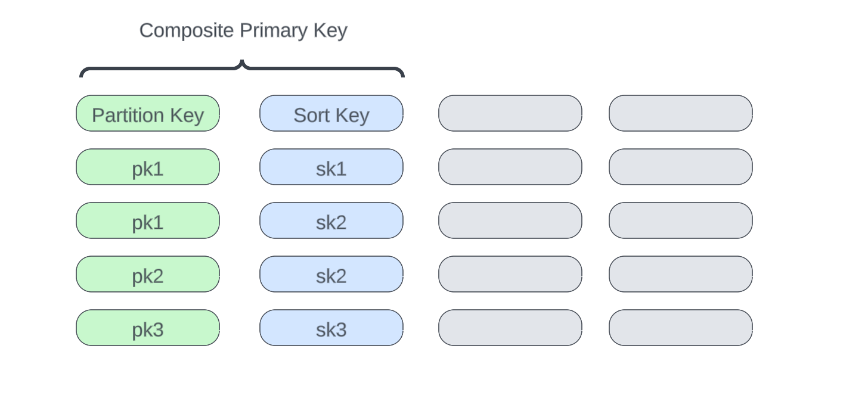This screenshot has height=417, width=868.
Task: Click the gray box adjacent to sk1
Action: (x=510, y=167)
